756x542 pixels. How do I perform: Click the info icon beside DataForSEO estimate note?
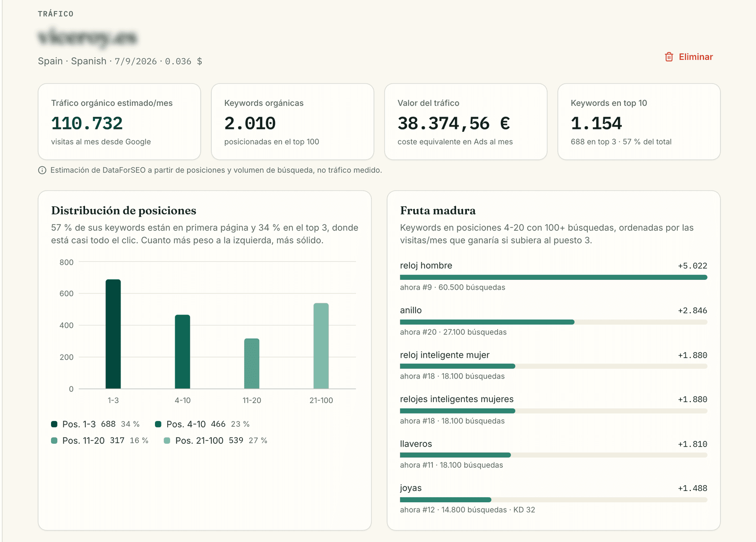tap(42, 170)
